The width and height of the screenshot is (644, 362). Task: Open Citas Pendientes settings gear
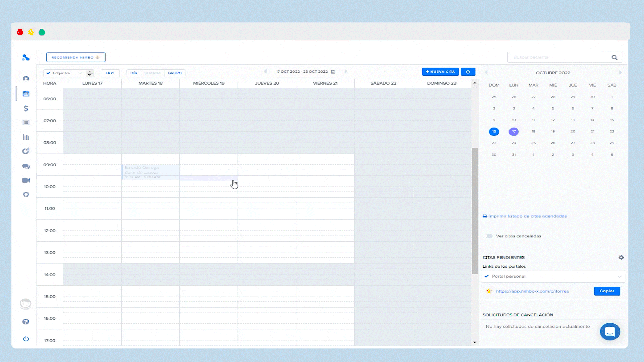[x=621, y=257]
